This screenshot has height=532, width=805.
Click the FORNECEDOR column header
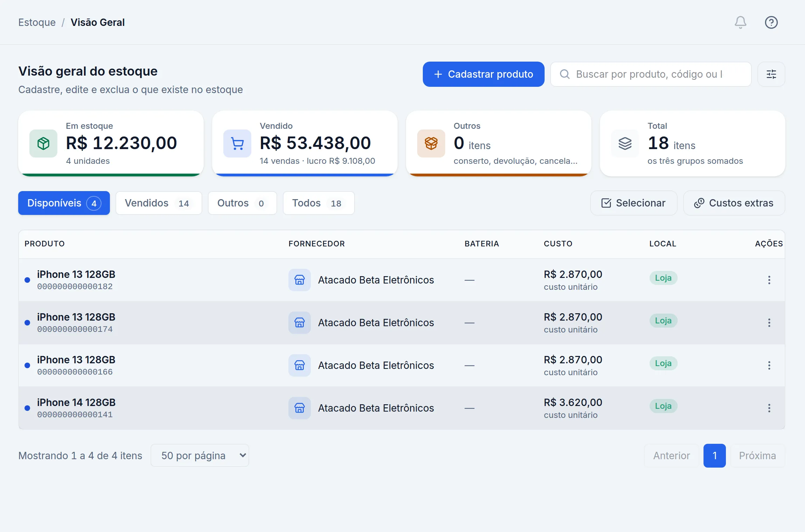(317, 244)
